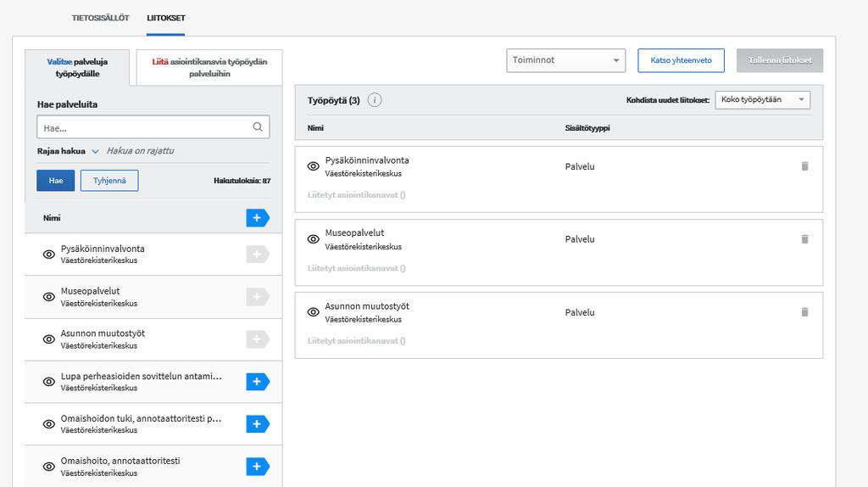Click Nimi column header in työpöytä panel
This screenshot has height=487, width=868.
click(315, 128)
